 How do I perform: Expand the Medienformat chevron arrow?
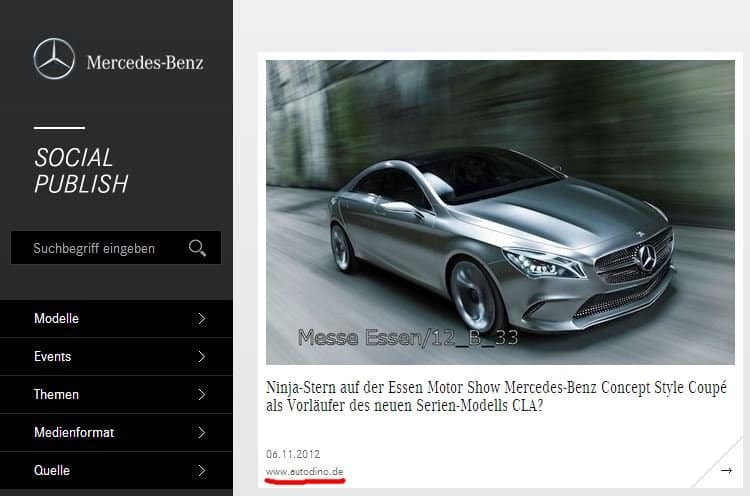[201, 433]
